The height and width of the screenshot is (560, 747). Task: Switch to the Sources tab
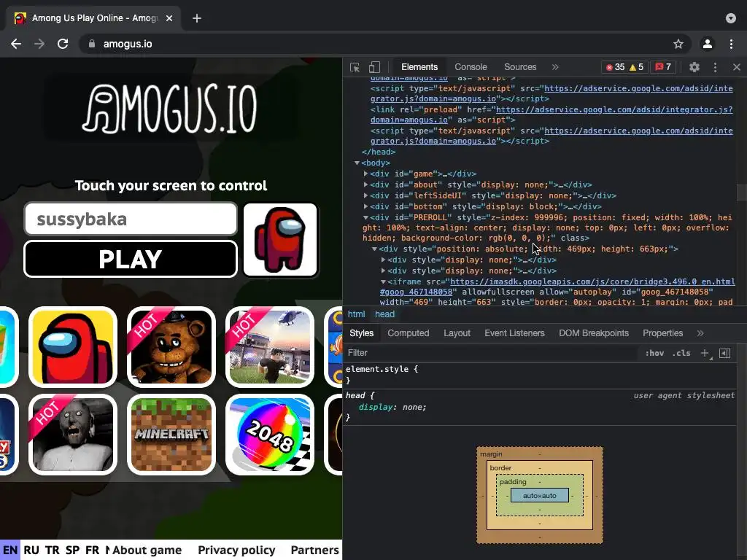pyautogui.click(x=520, y=67)
